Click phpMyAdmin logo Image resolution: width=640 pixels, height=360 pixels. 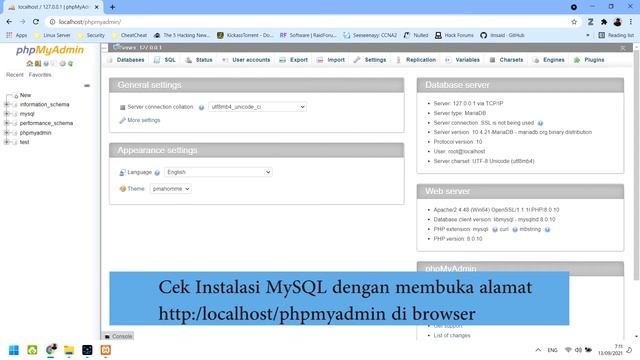click(x=50, y=50)
